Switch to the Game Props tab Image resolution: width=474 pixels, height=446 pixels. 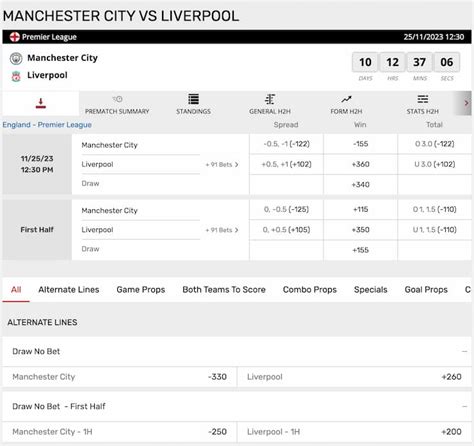click(x=141, y=290)
